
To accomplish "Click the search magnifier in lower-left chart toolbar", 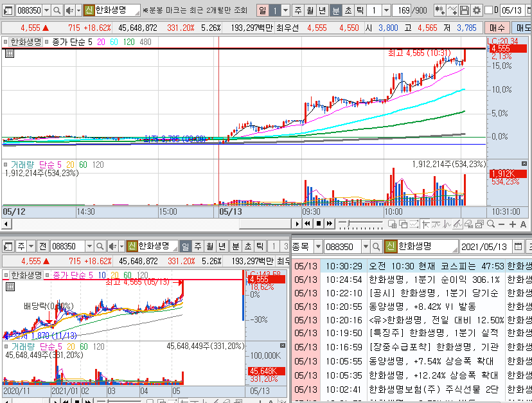I will [100, 246].
